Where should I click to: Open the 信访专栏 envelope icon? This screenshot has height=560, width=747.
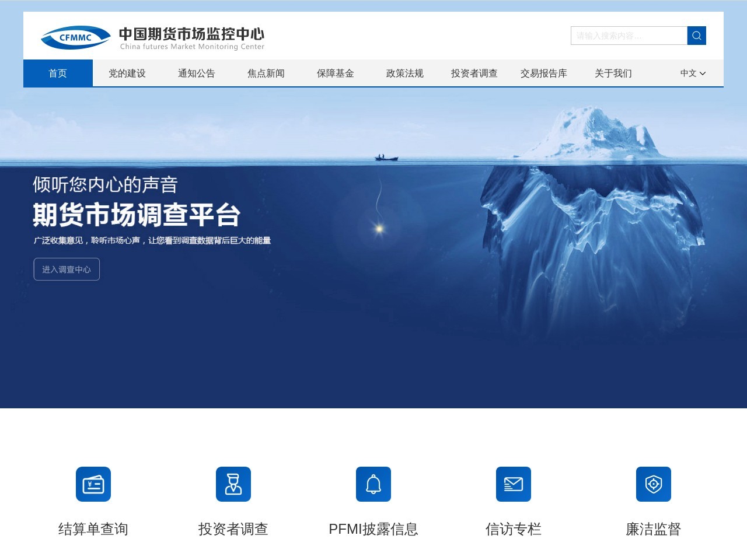pyautogui.click(x=513, y=484)
